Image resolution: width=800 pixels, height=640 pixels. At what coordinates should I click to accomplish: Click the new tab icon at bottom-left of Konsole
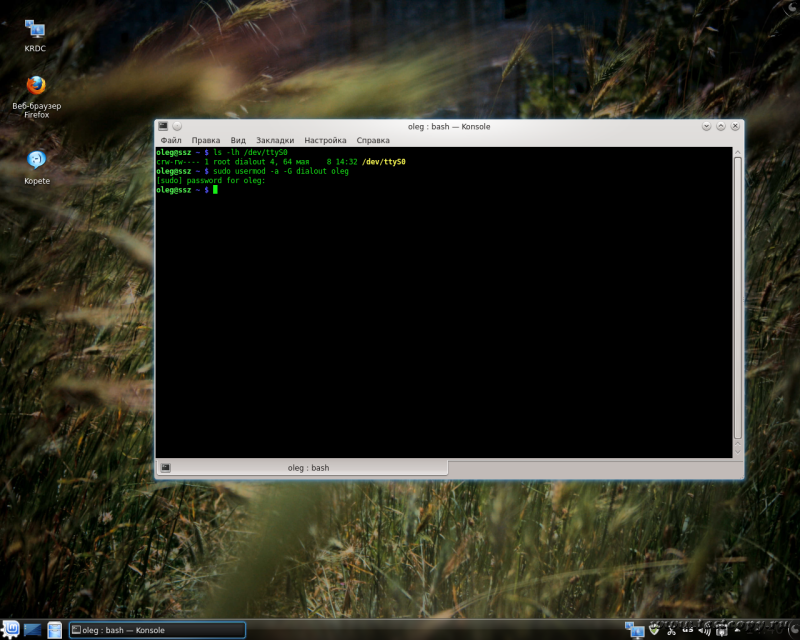[165, 468]
